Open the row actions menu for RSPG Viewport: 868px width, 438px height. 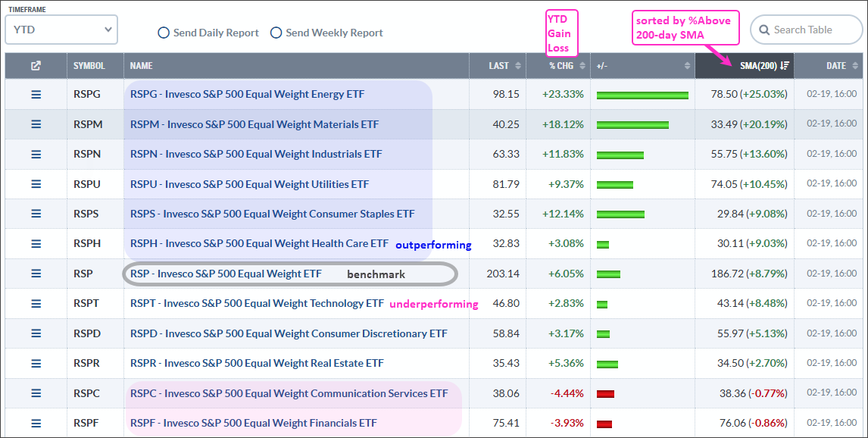tap(35, 94)
